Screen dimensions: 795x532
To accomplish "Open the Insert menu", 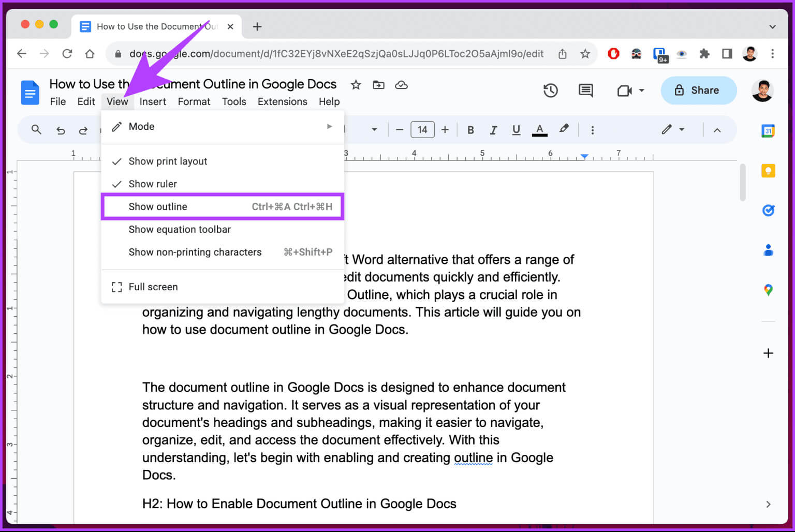I will point(153,102).
